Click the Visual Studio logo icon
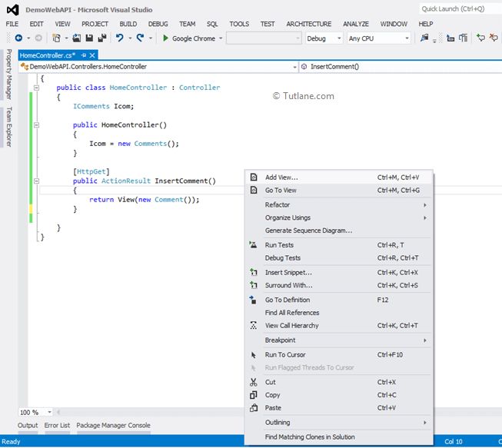The width and height of the screenshot is (502, 448). [13, 10]
